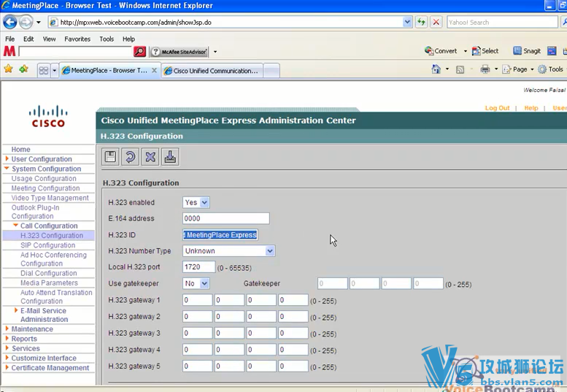
Task: Click the Save floppy disk icon
Action: [x=110, y=157]
